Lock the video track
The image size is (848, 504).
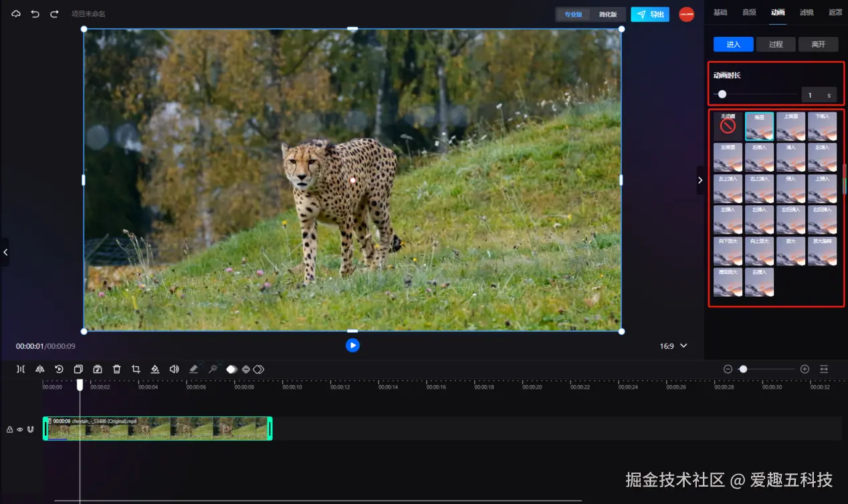click(9, 429)
